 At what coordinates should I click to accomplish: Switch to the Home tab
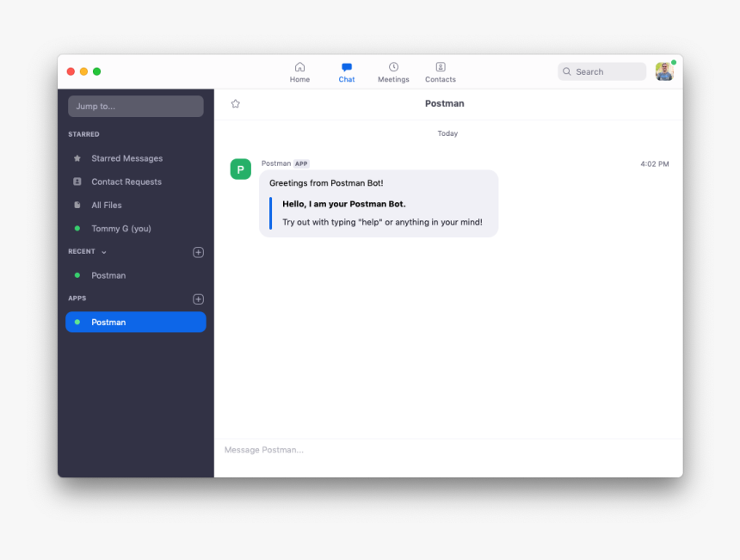[x=299, y=71]
